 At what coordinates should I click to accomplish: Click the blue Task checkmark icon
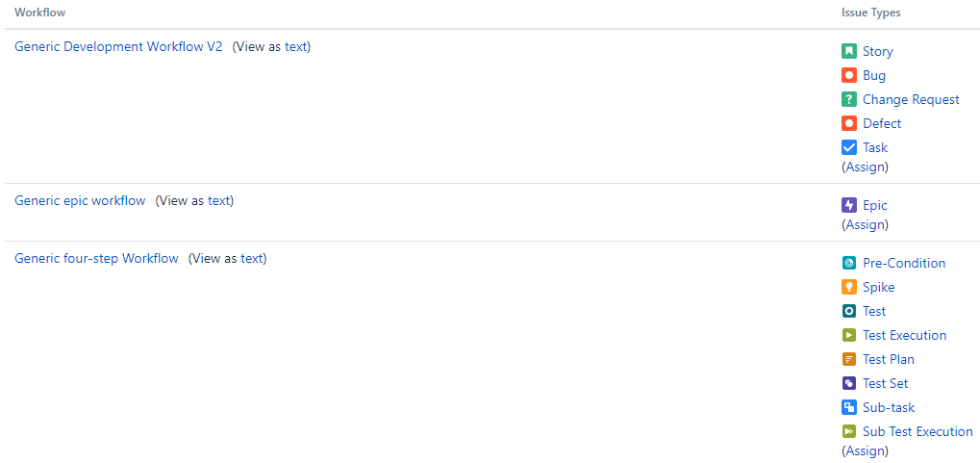coord(849,147)
